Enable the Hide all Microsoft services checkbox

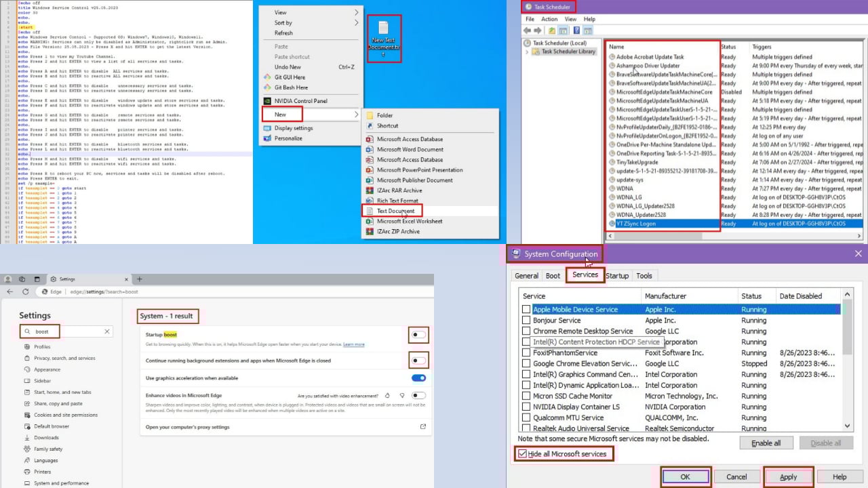[522, 453]
